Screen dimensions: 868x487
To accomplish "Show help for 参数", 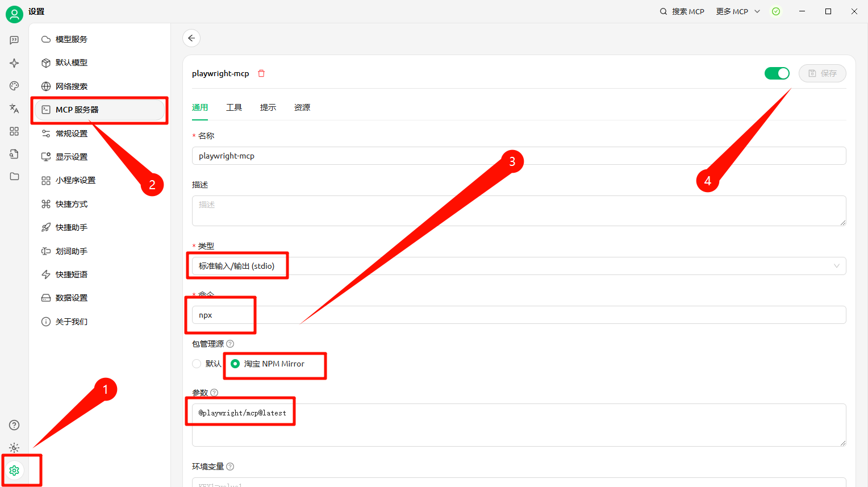I will 214,393.
